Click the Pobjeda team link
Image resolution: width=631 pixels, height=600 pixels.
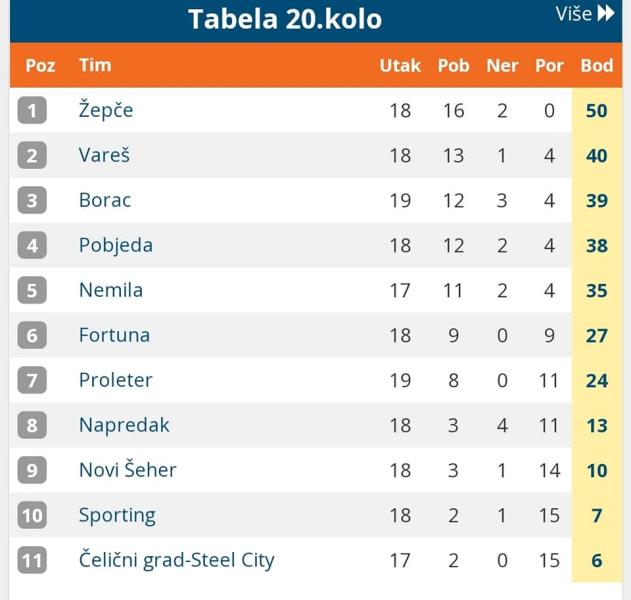click(116, 245)
